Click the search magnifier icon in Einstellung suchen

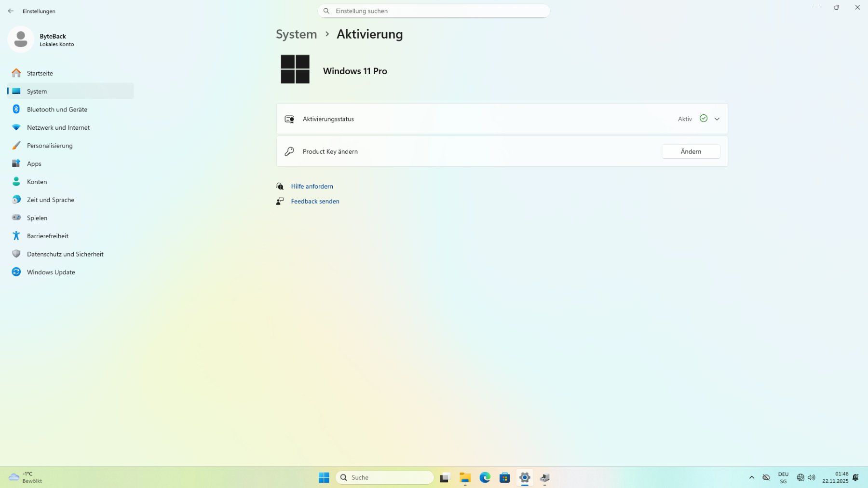326,11
